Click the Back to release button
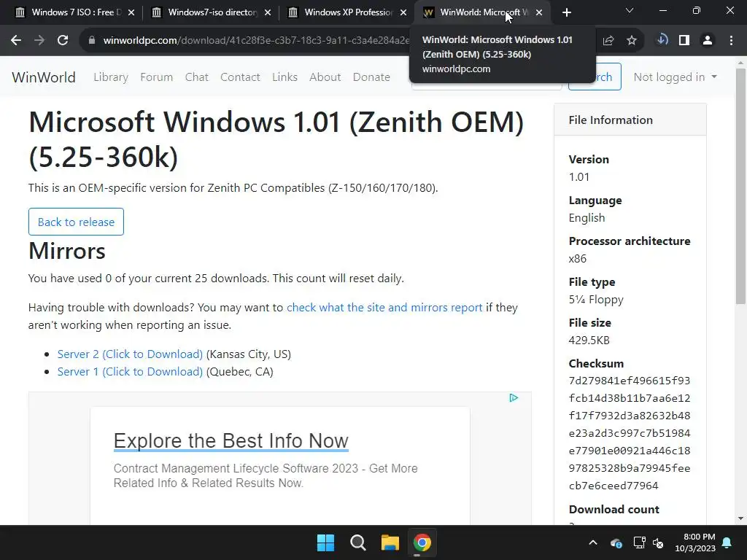Viewport: 747px width, 560px height. [x=76, y=222]
